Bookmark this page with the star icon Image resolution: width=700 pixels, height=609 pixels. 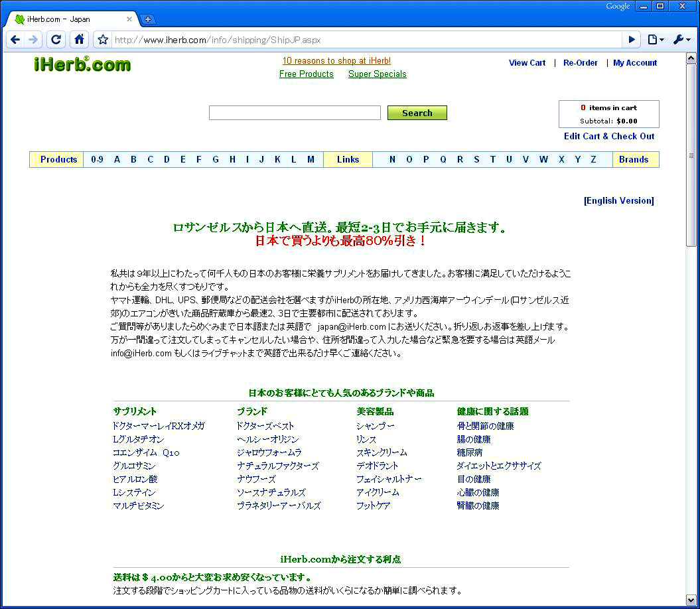[103, 40]
